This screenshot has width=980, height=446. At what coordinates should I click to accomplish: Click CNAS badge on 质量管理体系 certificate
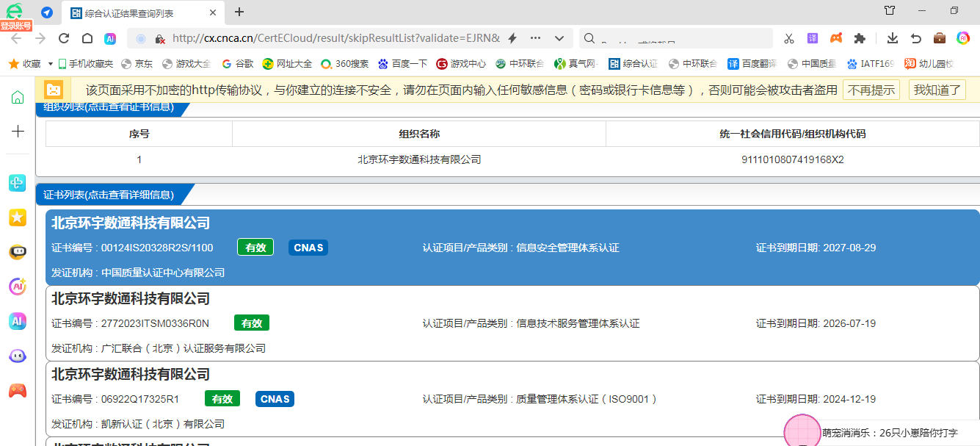[275, 399]
